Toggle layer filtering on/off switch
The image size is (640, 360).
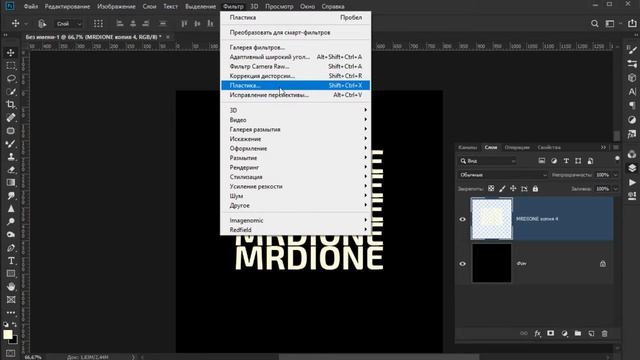[617, 159]
